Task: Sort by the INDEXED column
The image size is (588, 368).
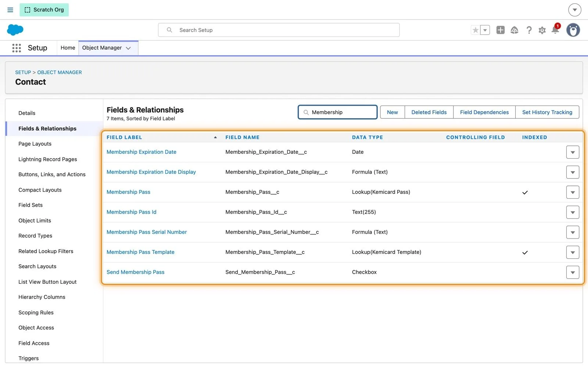Action: [535, 137]
